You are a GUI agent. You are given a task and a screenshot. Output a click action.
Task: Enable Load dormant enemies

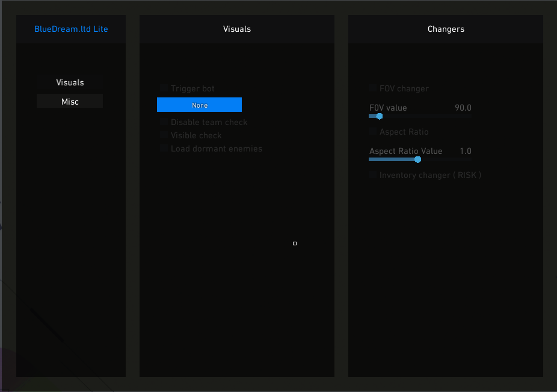coord(164,149)
